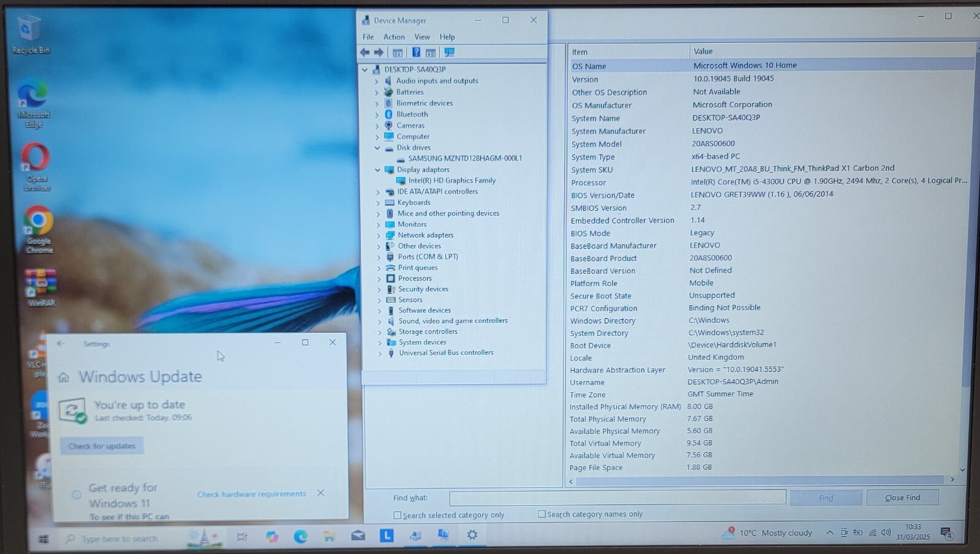Click Check for updates button
Image resolution: width=980 pixels, height=554 pixels.
click(102, 446)
